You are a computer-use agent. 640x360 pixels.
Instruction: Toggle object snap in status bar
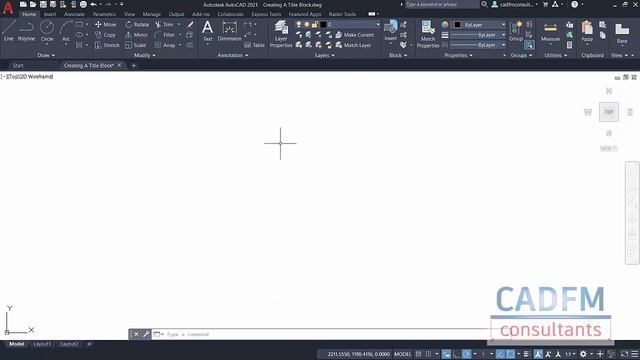(x=510, y=354)
